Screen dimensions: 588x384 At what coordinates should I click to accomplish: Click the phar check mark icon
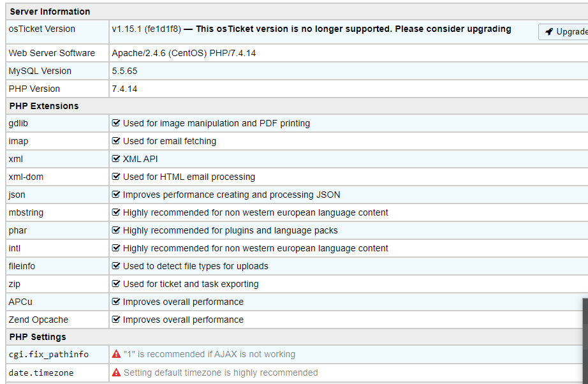(x=116, y=230)
